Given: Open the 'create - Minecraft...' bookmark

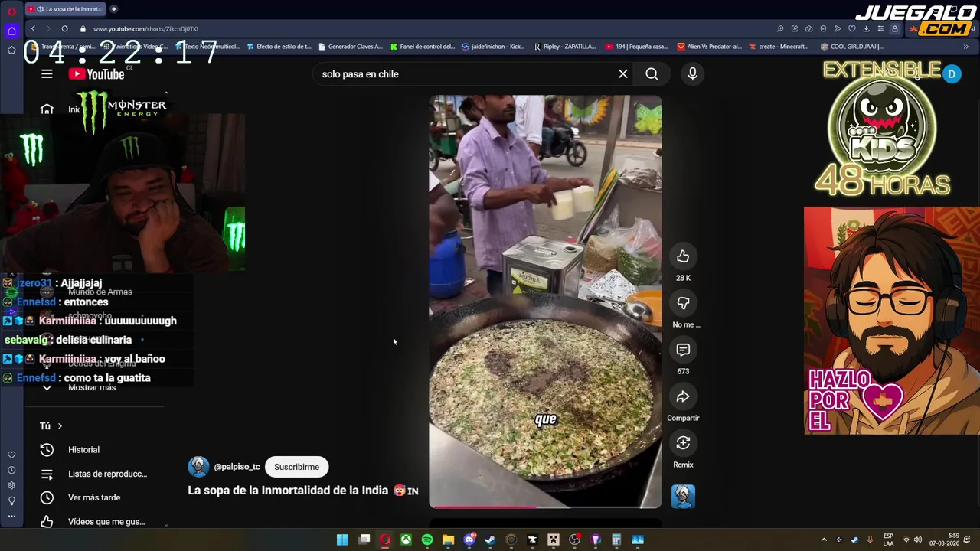Looking at the screenshot, I should tap(779, 47).
